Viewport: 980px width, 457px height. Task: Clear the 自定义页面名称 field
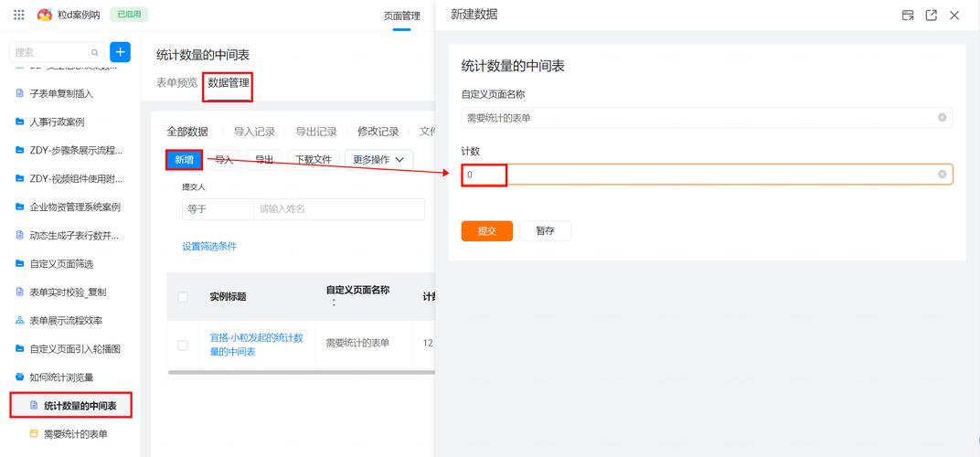pyautogui.click(x=942, y=118)
